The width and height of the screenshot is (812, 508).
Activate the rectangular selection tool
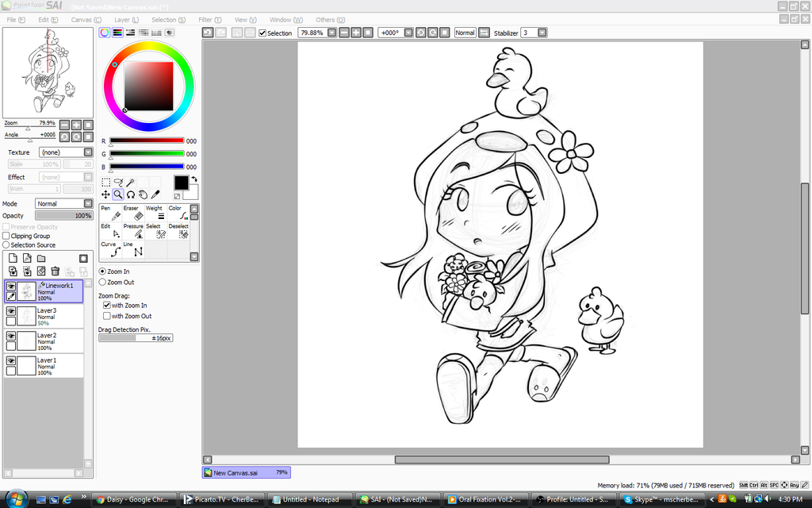105,182
